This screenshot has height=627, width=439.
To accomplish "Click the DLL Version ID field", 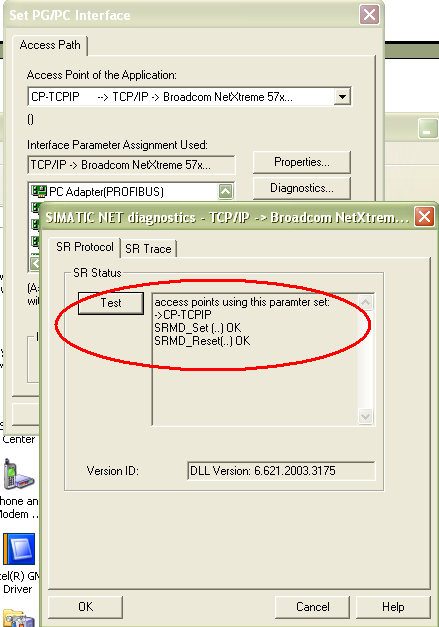I will click(x=281, y=471).
